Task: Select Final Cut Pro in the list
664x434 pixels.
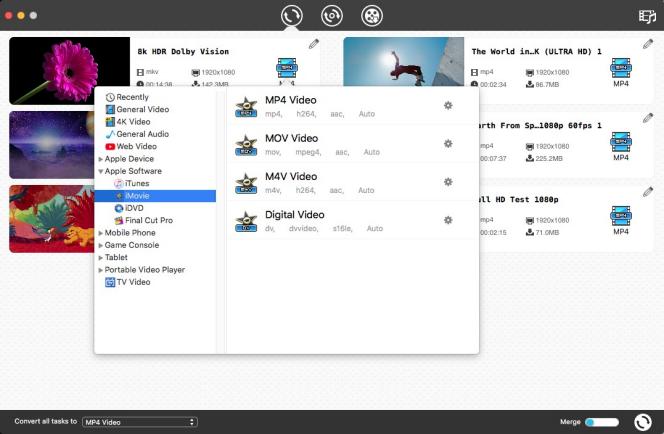Action: click(148, 220)
